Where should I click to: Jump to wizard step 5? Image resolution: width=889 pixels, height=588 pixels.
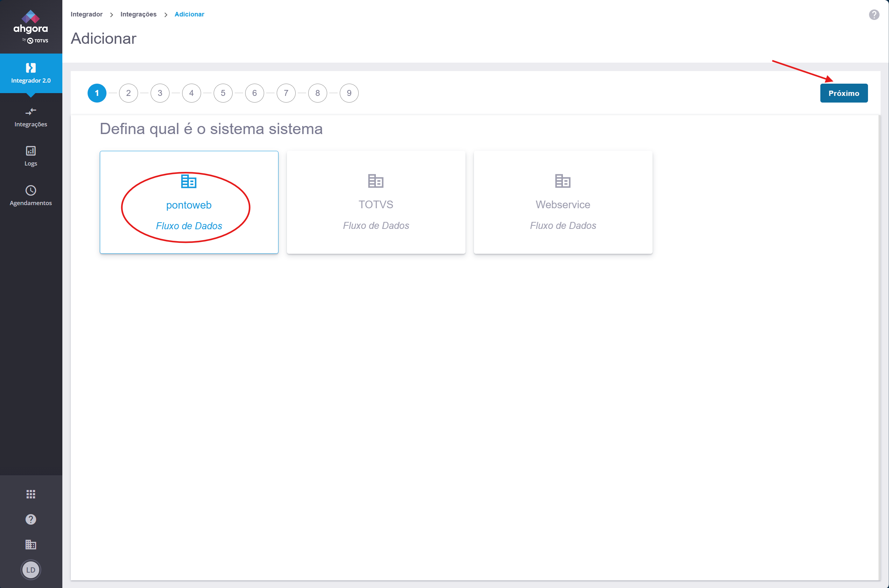(x=223, y=93)
